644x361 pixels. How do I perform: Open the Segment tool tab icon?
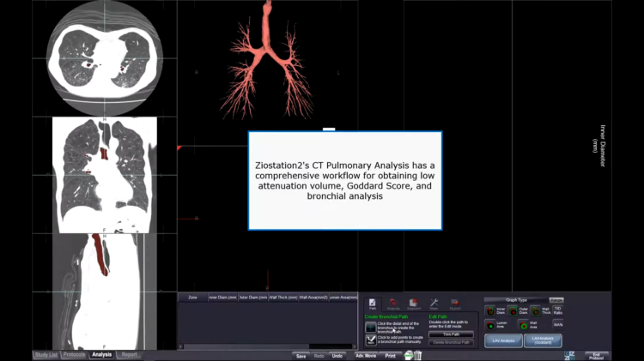tap(414, 304)
